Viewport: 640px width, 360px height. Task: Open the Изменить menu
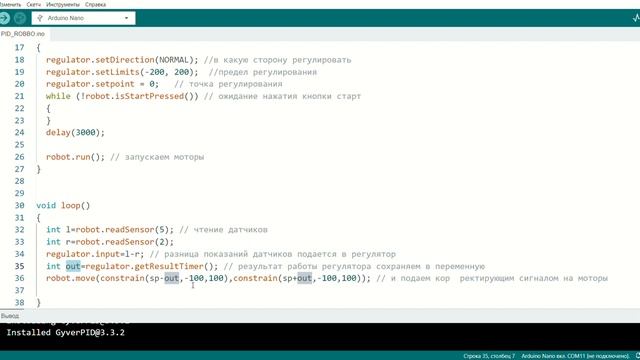10,4
